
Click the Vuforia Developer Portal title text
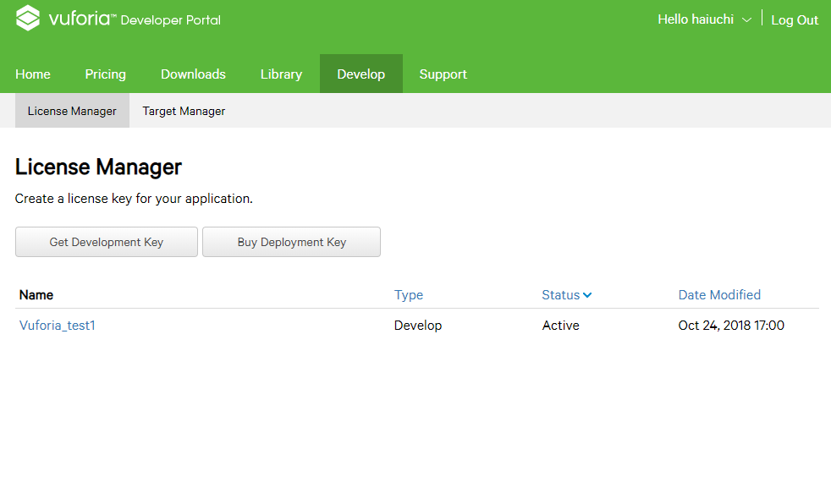pyautogui.click(x=135, y=19)
